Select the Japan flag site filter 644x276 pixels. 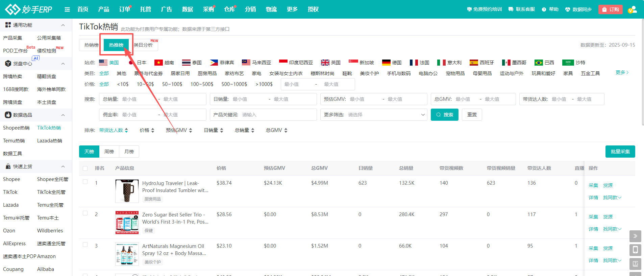131,63
